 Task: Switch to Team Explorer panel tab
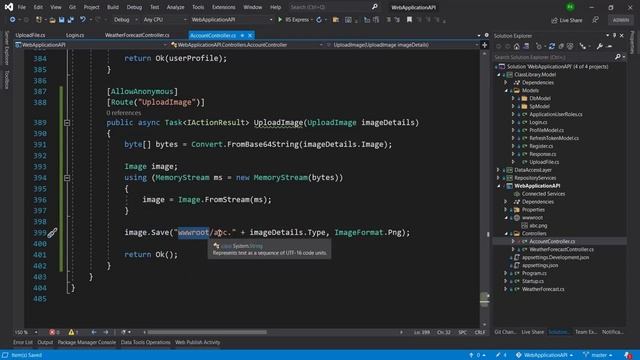[586, 332]
